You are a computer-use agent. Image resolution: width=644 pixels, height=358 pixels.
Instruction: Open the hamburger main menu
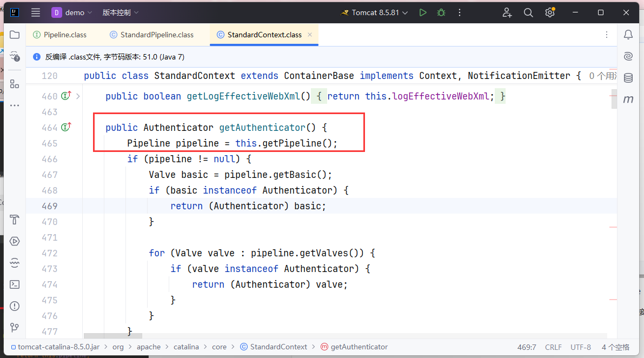point(36,12)
